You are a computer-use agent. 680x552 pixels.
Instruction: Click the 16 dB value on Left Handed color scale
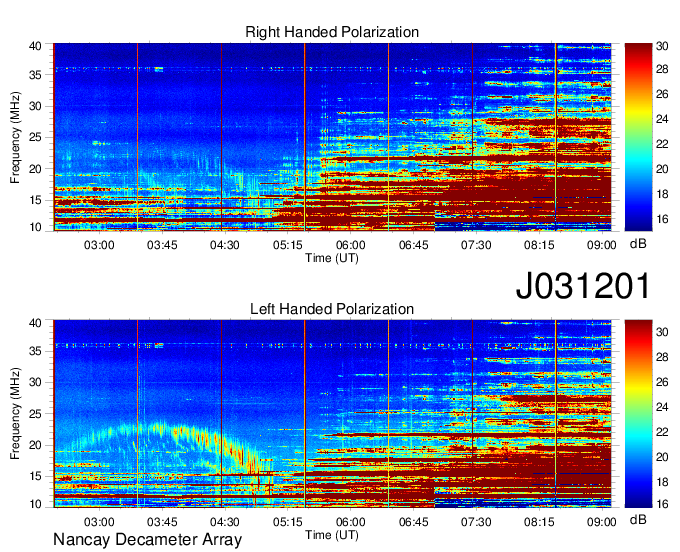coord(662,504)
